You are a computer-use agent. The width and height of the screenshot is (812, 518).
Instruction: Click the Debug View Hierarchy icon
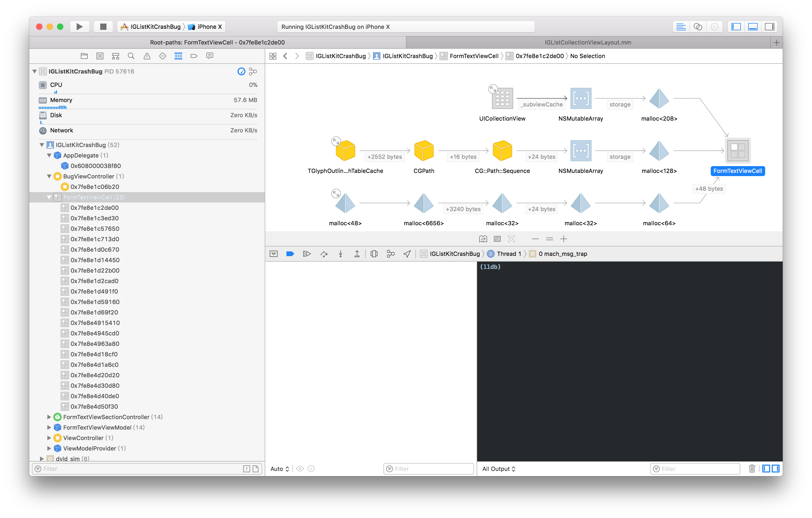point(374,254)
